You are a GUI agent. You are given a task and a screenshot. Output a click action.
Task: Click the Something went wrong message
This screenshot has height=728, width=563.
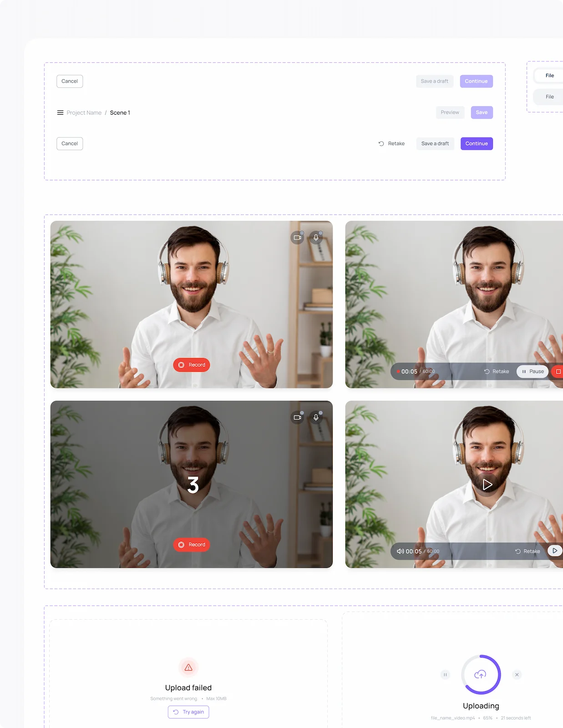(x=174, y=698)
